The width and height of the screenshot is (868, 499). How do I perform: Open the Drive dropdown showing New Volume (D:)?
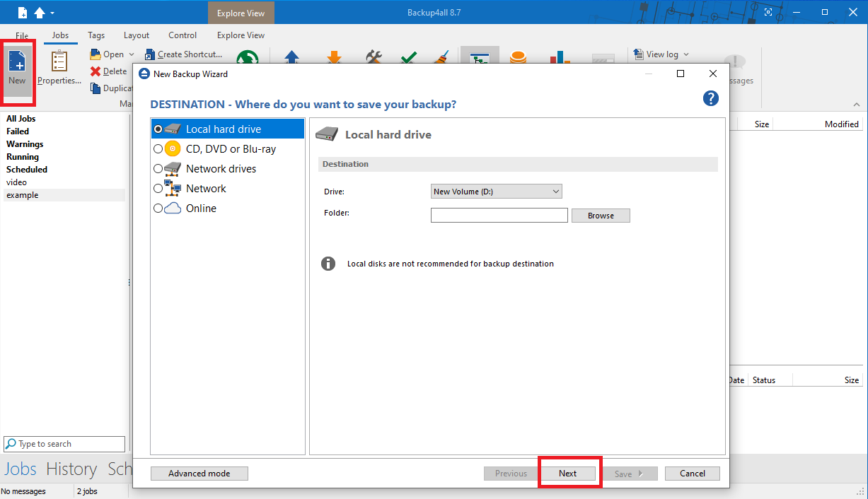pos(497,192)
